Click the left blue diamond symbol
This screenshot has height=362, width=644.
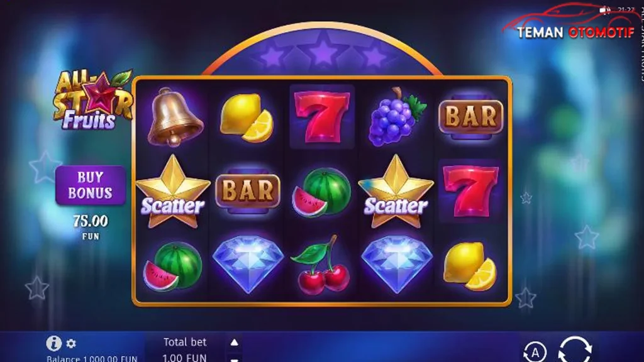tap(248, 265)
